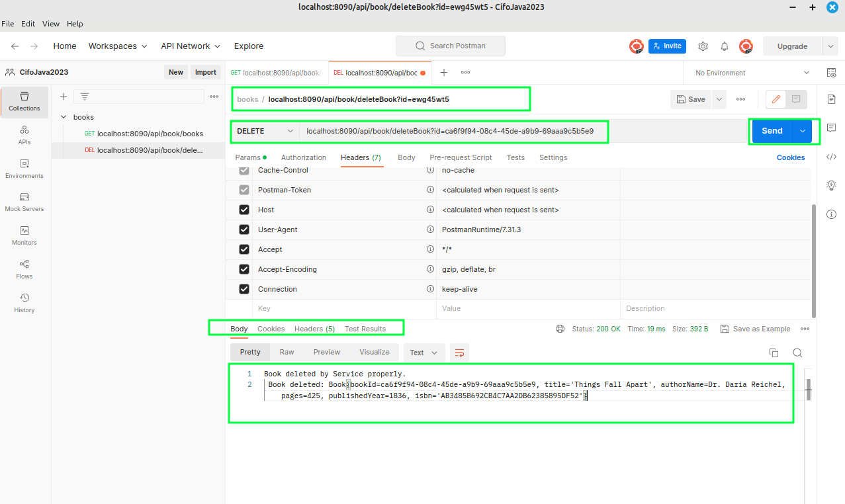
Task: Open environment quick look icon
Action: click(832, 73)
